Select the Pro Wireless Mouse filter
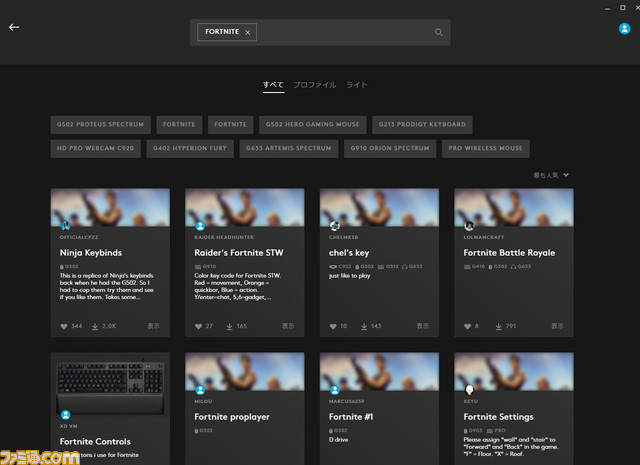 pos(485,148)
